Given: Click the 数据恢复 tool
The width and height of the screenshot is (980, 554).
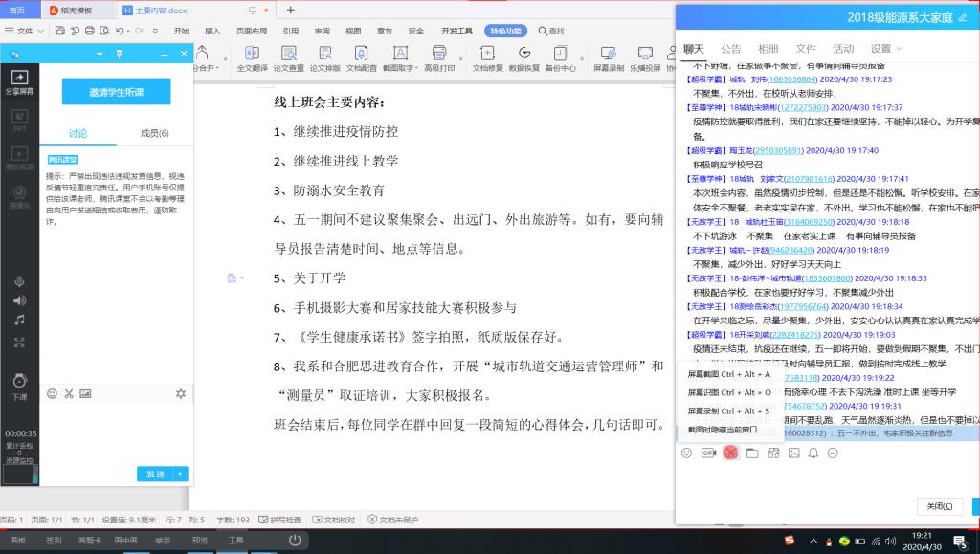Looking at the screenshot, I should (524, 58).
